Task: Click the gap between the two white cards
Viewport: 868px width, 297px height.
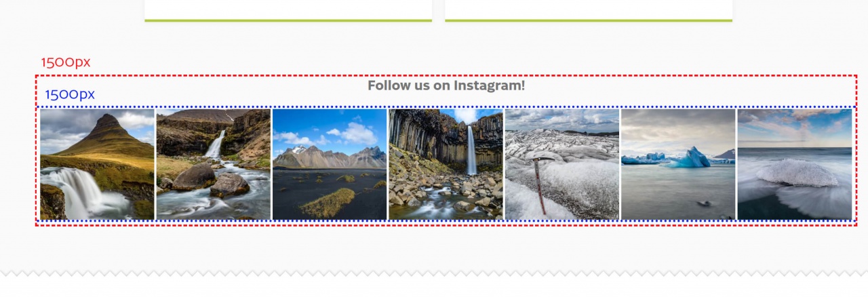Action: click(x=438, y=9)
